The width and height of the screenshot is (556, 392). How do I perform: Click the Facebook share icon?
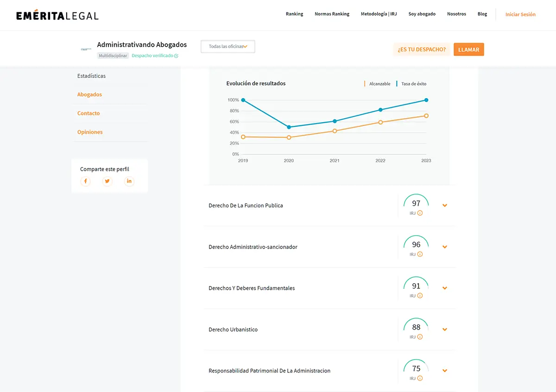click(x=86, y=181)
